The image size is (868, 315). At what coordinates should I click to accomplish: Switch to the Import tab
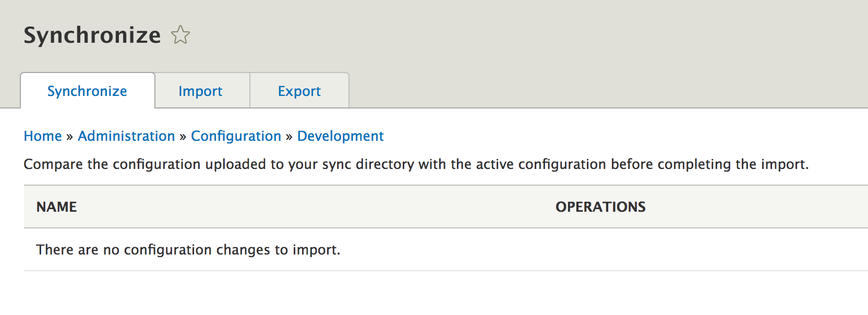[x=200, y=91]
